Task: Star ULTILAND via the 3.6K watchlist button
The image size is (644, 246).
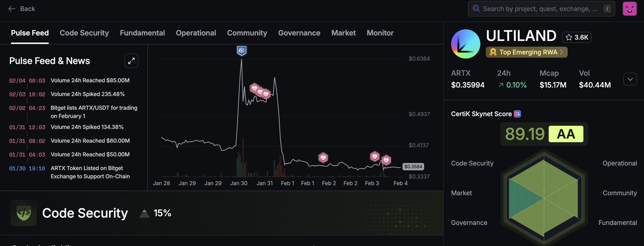Action: click(577, 37)
